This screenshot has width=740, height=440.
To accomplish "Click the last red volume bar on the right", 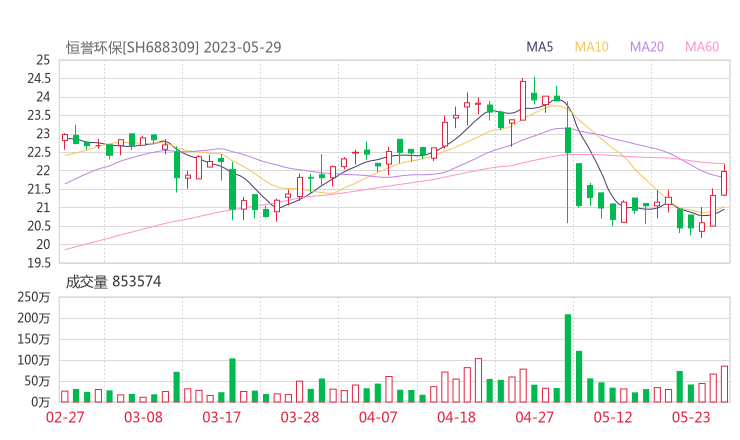I will pos(724,384).
